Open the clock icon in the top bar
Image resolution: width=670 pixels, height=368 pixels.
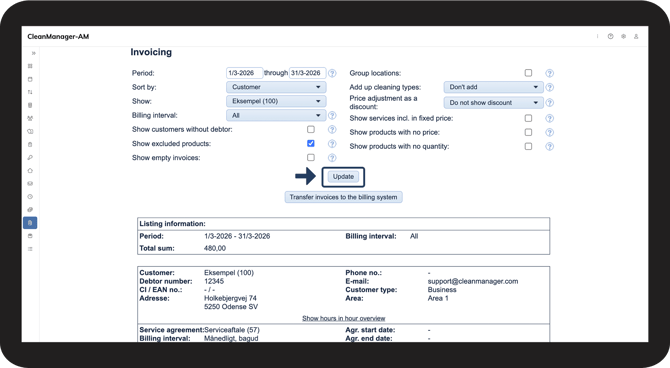click(611, 36)
